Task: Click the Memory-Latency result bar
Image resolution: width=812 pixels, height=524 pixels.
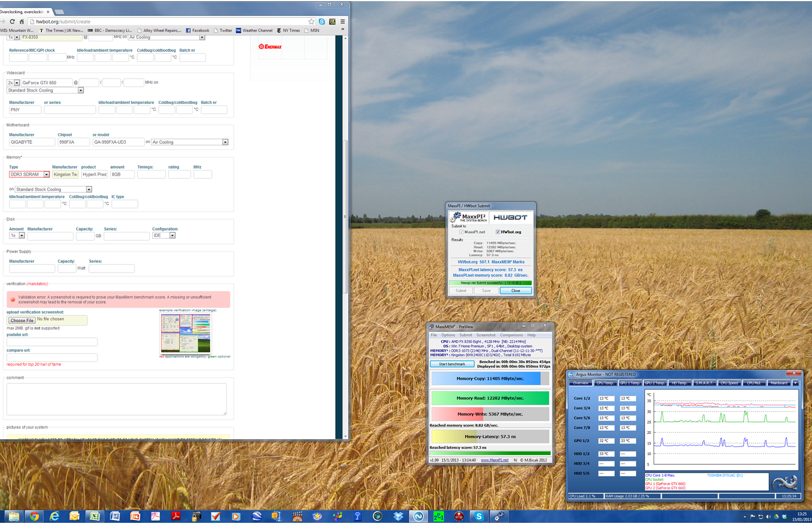Action: pyautogui.click(x=490, y=437)
